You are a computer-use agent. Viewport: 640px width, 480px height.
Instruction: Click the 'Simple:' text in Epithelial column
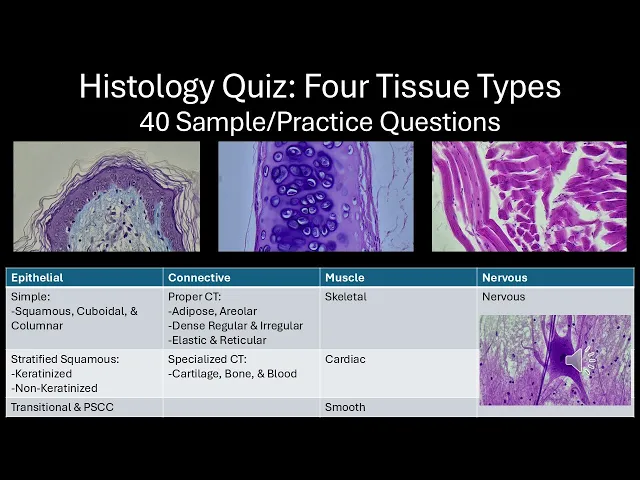pos(30,297)
